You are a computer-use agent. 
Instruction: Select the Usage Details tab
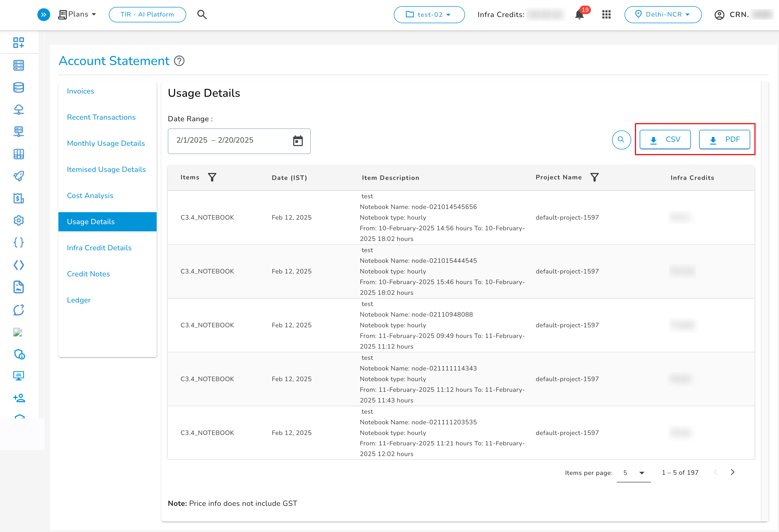(107, 222)
